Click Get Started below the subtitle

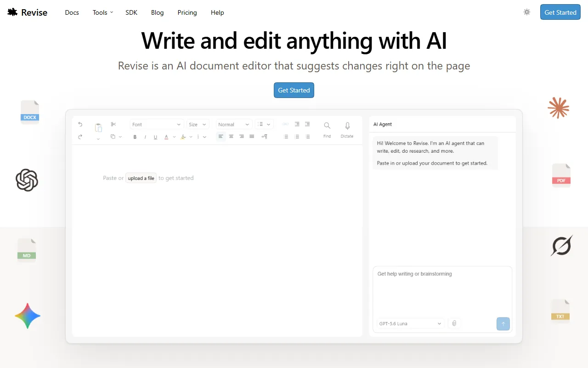[x=294, y=90]
